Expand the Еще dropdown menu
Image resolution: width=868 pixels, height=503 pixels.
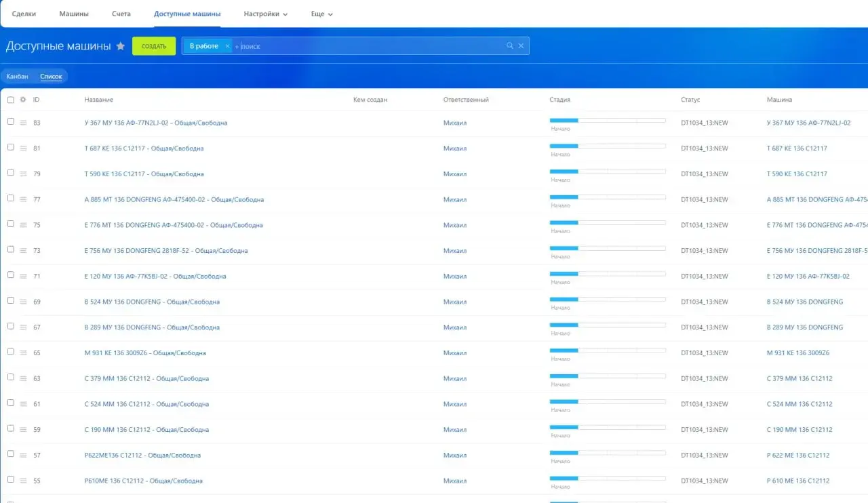pos(321,14)
